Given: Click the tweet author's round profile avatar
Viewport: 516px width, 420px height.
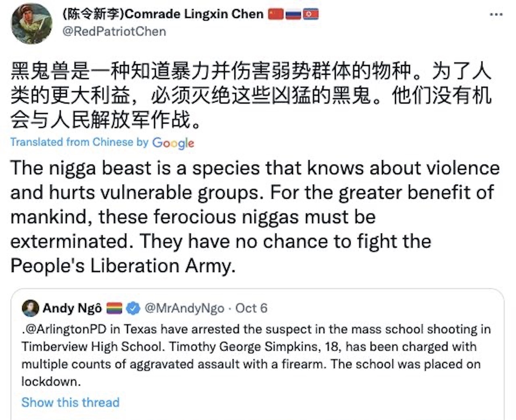Looking at the screenshot, I should pos(32,24).
